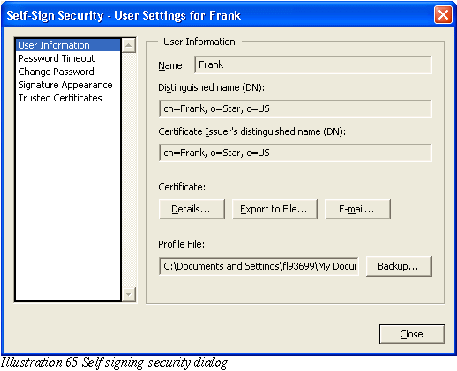Click the Close button at bottom
This screenshot has height=371, width=457.
(x=412, y=334)
